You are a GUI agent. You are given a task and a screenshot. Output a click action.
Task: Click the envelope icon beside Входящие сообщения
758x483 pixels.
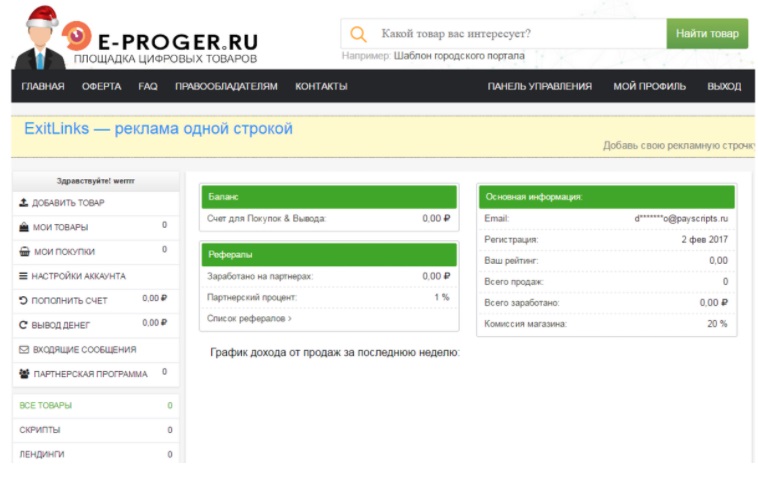click(x=24, y=350)
